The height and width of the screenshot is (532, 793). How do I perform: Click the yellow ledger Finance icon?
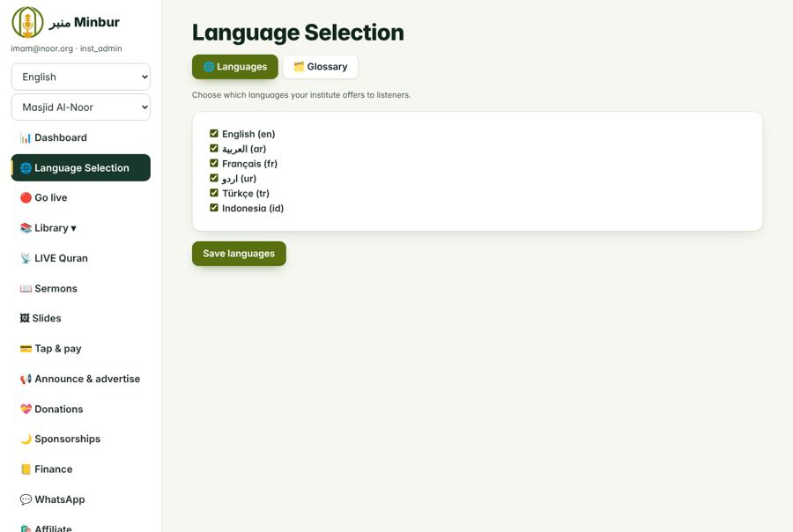click(26, 469)
